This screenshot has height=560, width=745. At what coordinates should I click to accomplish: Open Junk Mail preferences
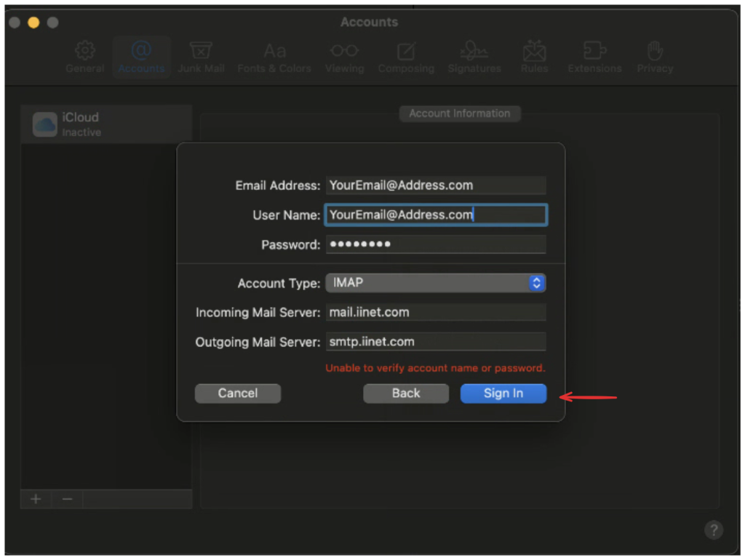pyautogui.click(x=201, y=57)
